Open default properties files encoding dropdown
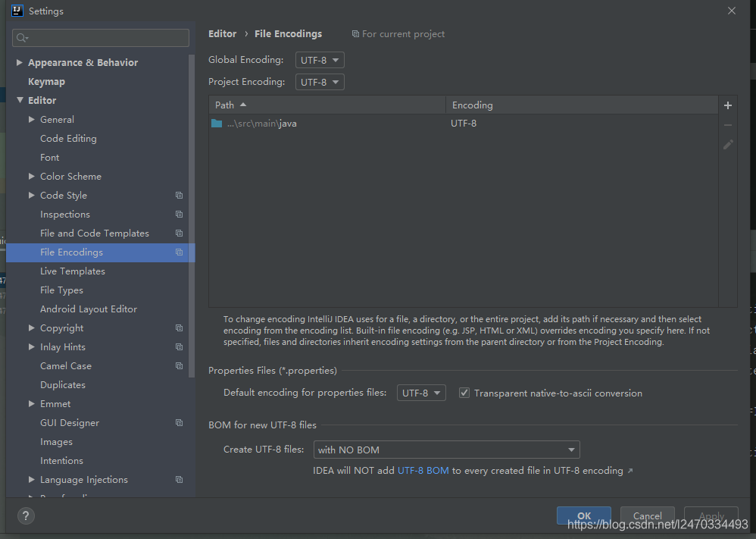 click(421, 393)
